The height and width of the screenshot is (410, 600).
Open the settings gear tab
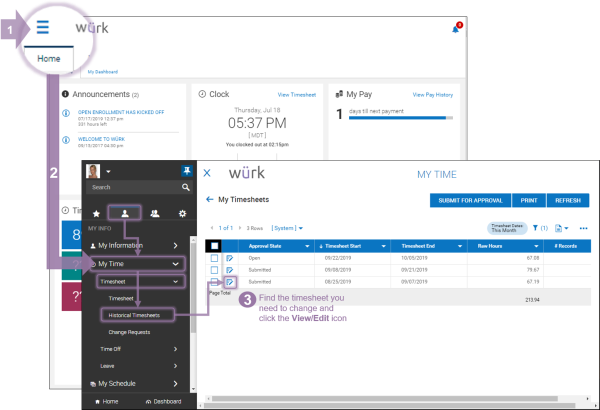click(183, 214)
